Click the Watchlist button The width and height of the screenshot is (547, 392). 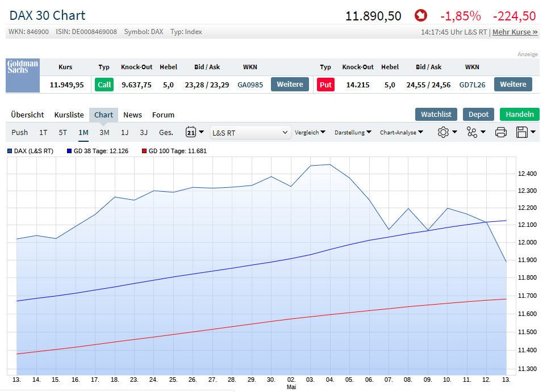pos(436,114)
